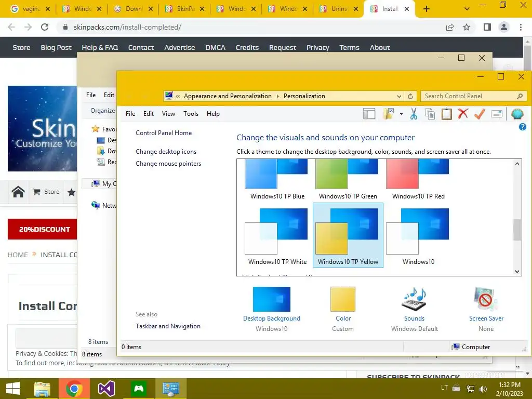Screen dimensions: 532x399
Task: Click Blog Post in website navigation
Action: pyautogui.click(x=56, y=47)
